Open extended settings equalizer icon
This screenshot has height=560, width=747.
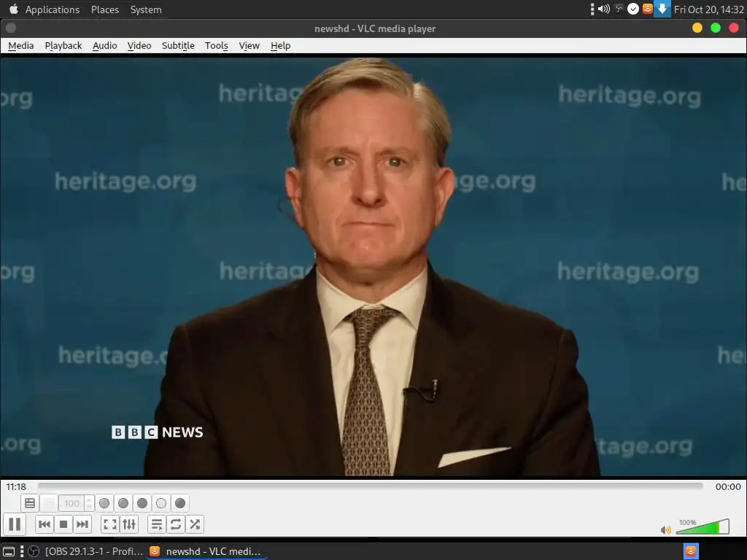[129, 524]
